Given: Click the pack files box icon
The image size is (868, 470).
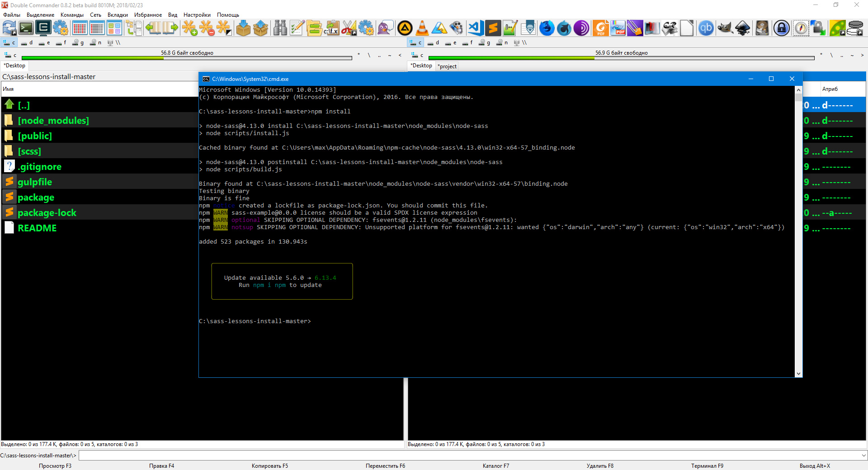Looking at the screenshot, I should (243, 28).
